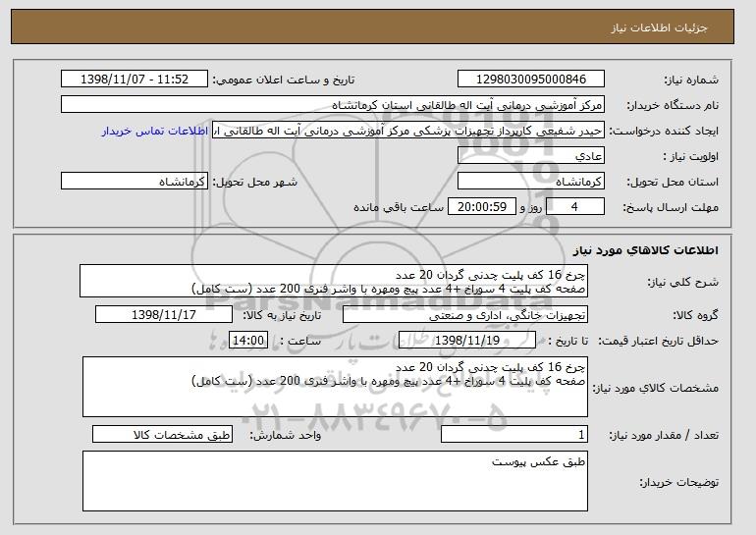
Task: Click the ساعت field showing 14:00
Action: pyautogui.click(x=248, y=341)
